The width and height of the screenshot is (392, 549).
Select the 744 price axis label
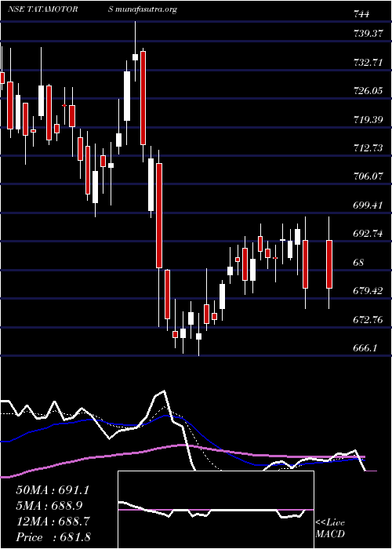pyautogui.click(x=361, y=14)
